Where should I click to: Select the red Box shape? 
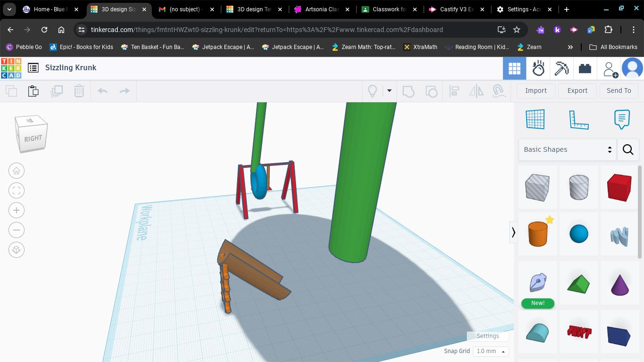(619, 187)
